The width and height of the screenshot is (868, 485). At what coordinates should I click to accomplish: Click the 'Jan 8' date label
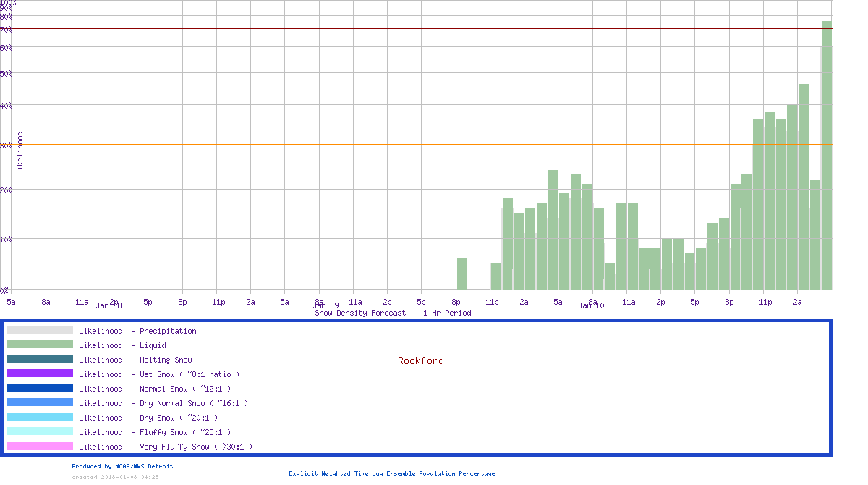coord(109,306)
